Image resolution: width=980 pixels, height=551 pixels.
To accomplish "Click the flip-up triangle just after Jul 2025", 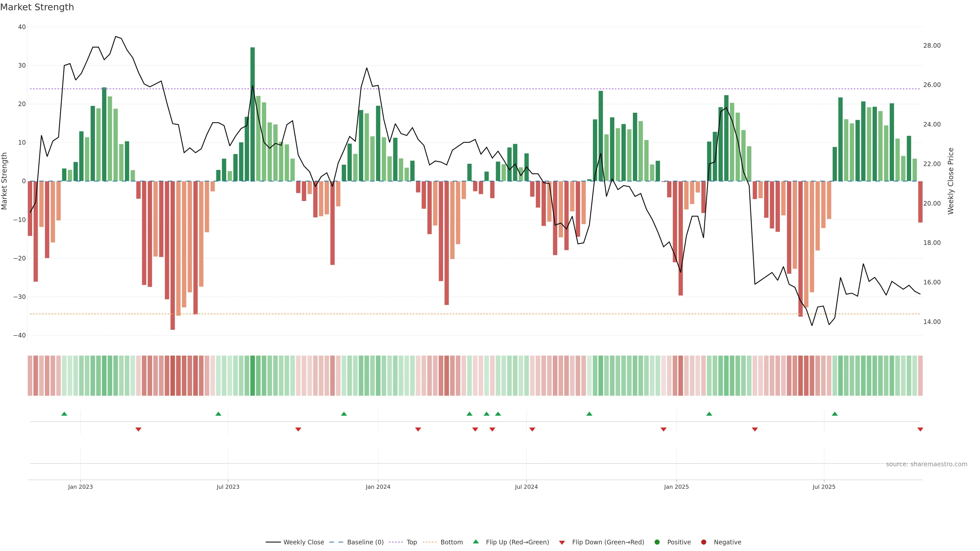I will pos(835,414).
